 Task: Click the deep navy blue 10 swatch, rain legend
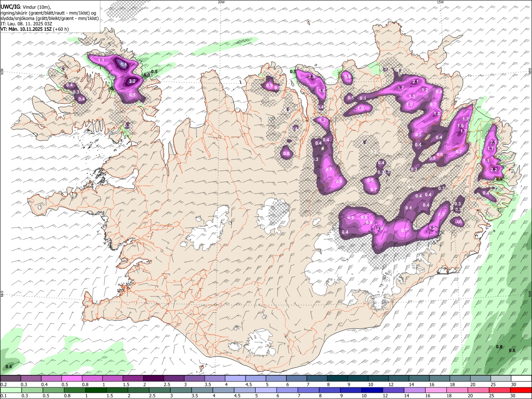pos(372,390)
